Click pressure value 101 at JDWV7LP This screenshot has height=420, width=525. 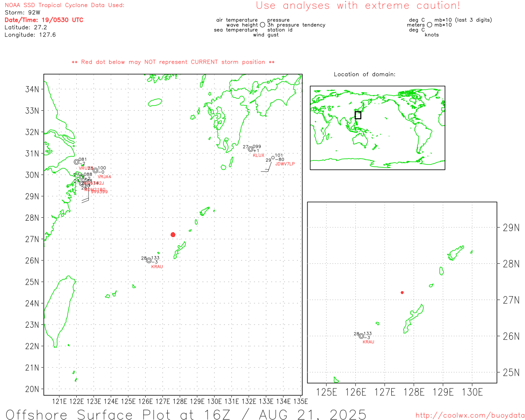(x=279, y=155)
